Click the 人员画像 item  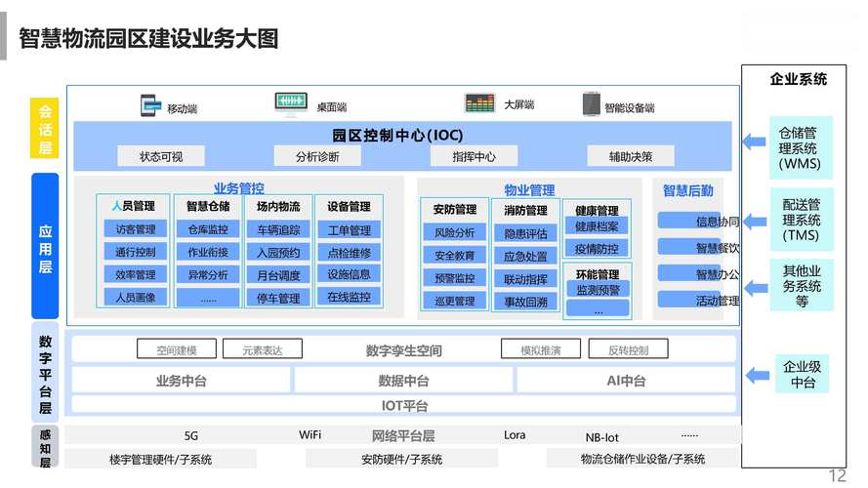pos(136,297)
